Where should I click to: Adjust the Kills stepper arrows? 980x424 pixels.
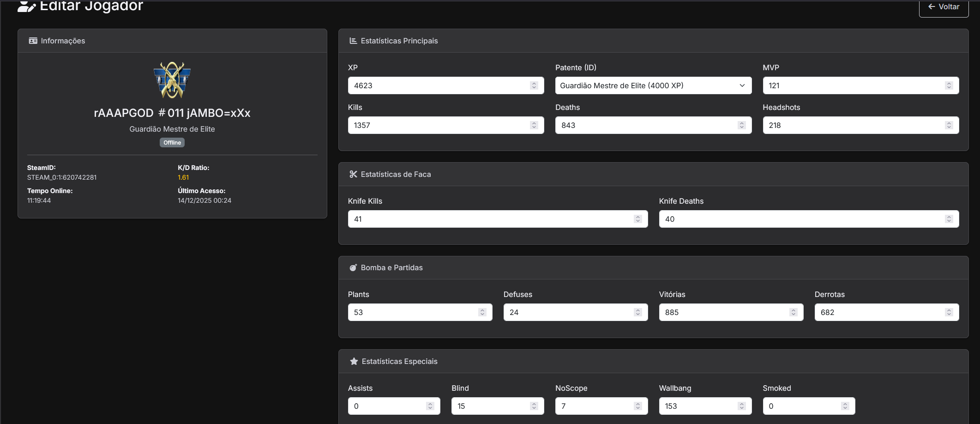click(x=534, y=125)
